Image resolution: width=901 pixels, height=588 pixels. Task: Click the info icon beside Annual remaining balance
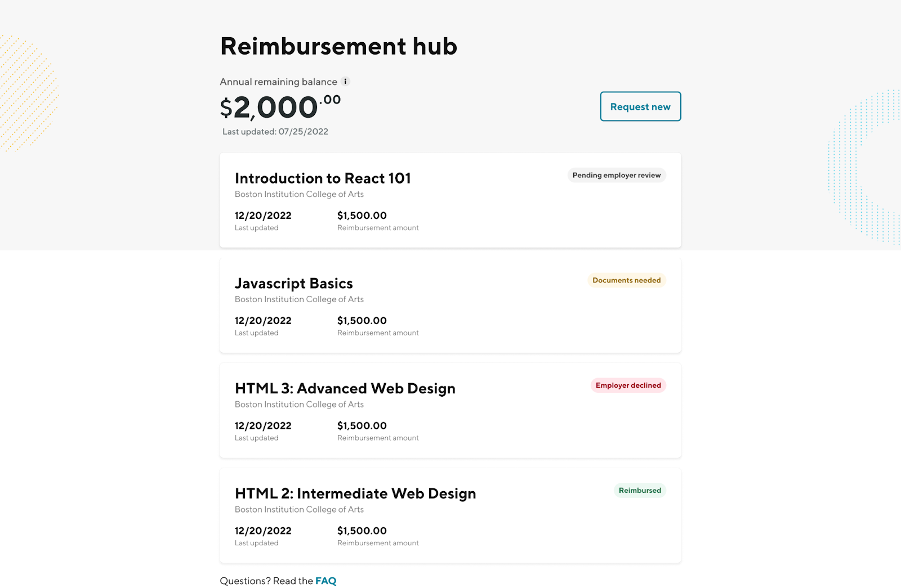(346, 82)
